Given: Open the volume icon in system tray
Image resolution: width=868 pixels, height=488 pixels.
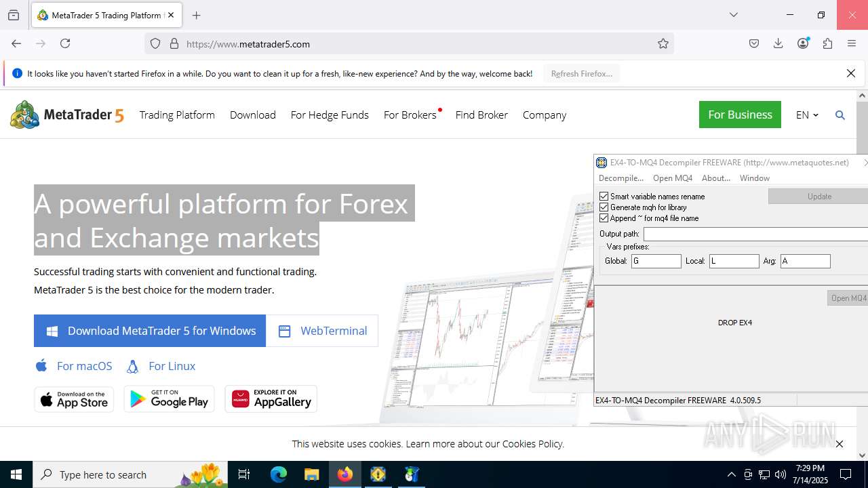Looking at the screenshot, I should (781, 474).
